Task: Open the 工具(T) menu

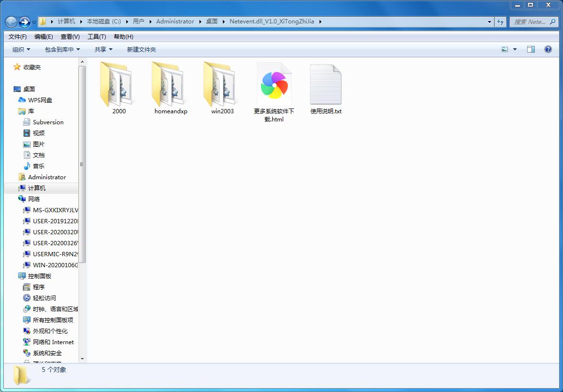Action: (97, 37)
